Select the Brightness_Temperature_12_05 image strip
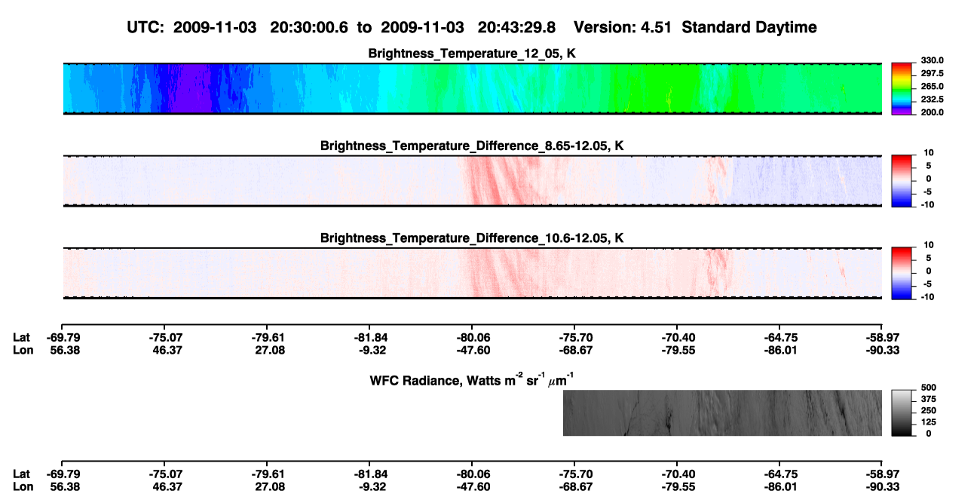 (x=472, y=88)
